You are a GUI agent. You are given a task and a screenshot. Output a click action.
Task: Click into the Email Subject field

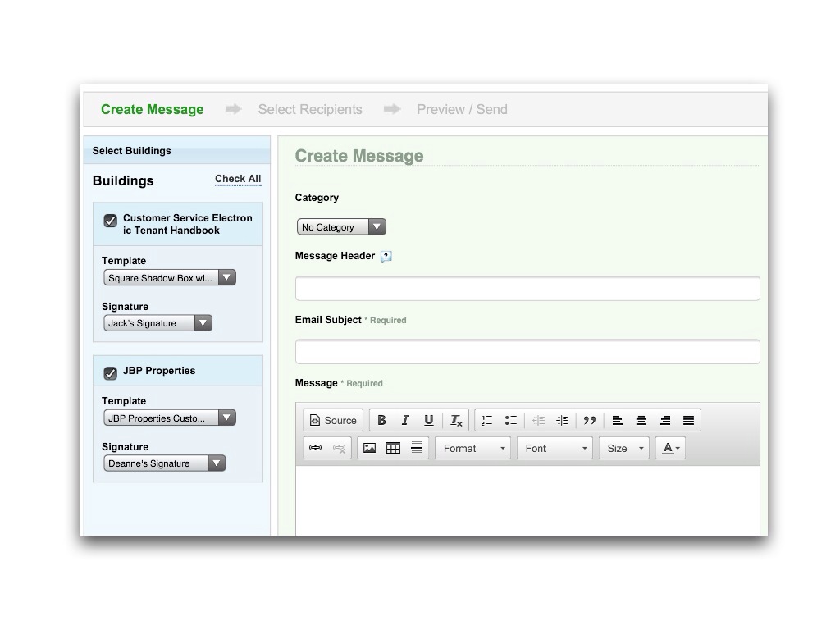(527, 352)
